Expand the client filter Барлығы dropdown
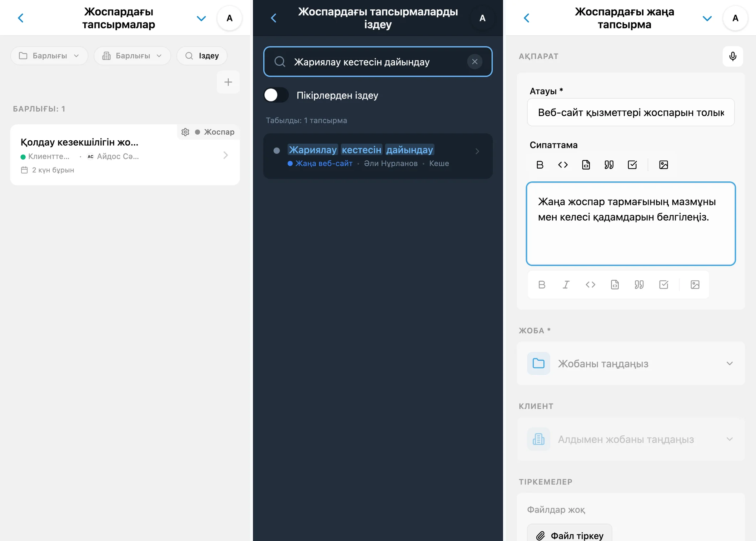The width and height of the screenshot is (756, 541). click(x=132, y=56)
